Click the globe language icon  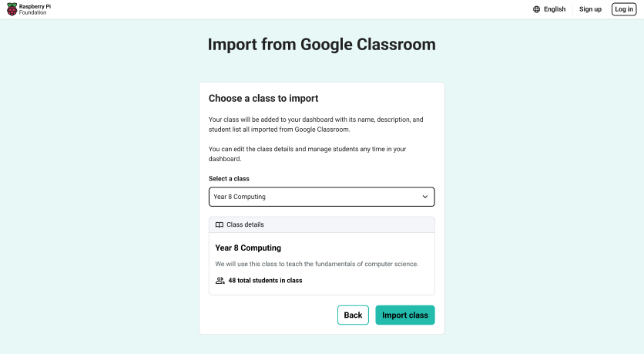click(x=536, y=9)
